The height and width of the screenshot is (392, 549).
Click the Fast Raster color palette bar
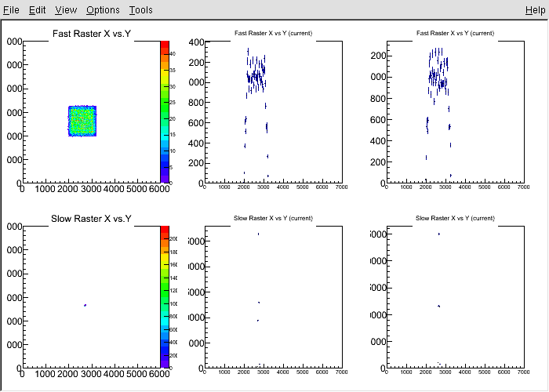tap(165, 112)
